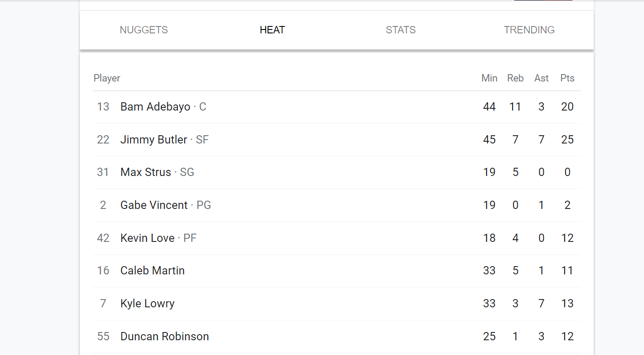This screenshot has width=644, height=355.
Task: Click the Player column header
Action: (x=107, y=78)
